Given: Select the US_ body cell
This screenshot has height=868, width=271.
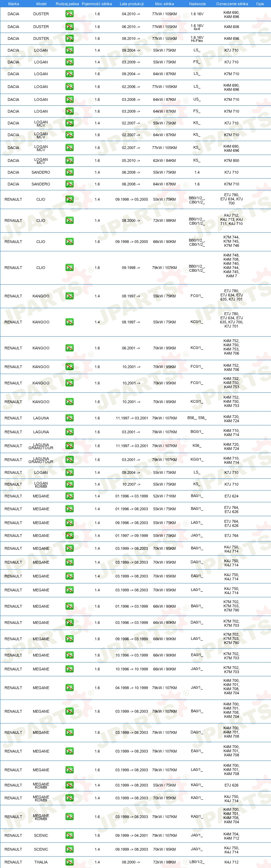Looking at the screenshot, I should click(x=197, y=99).
